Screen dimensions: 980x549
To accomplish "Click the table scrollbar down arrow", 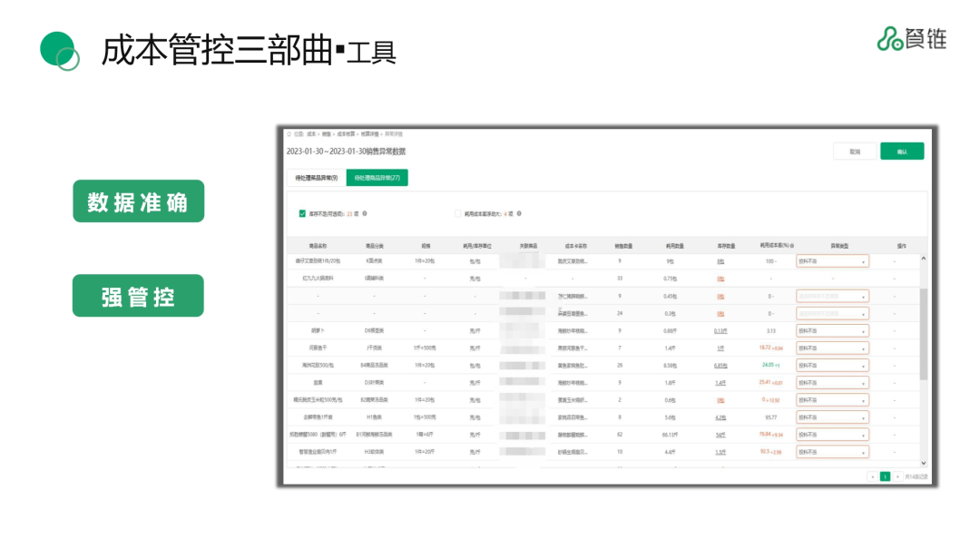I will click(924, 463).
